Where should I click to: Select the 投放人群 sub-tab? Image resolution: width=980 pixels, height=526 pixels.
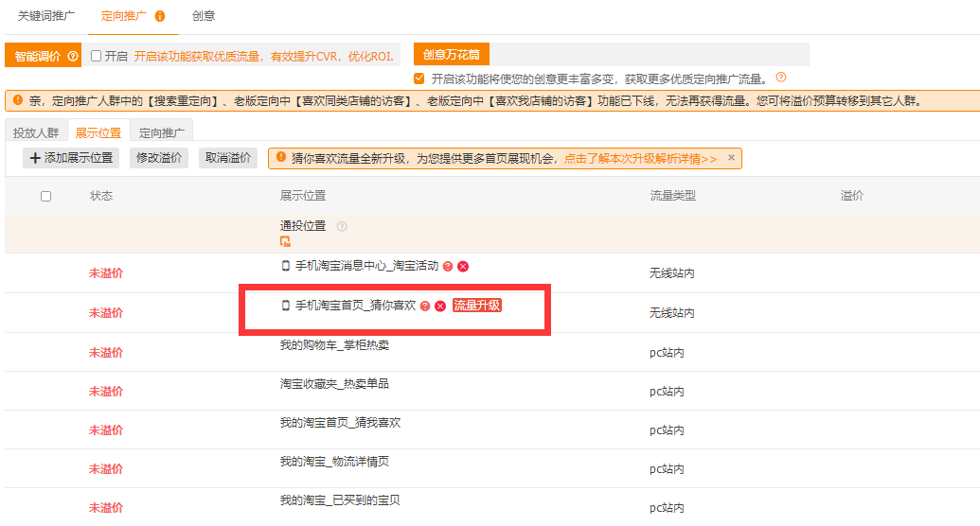36,132
